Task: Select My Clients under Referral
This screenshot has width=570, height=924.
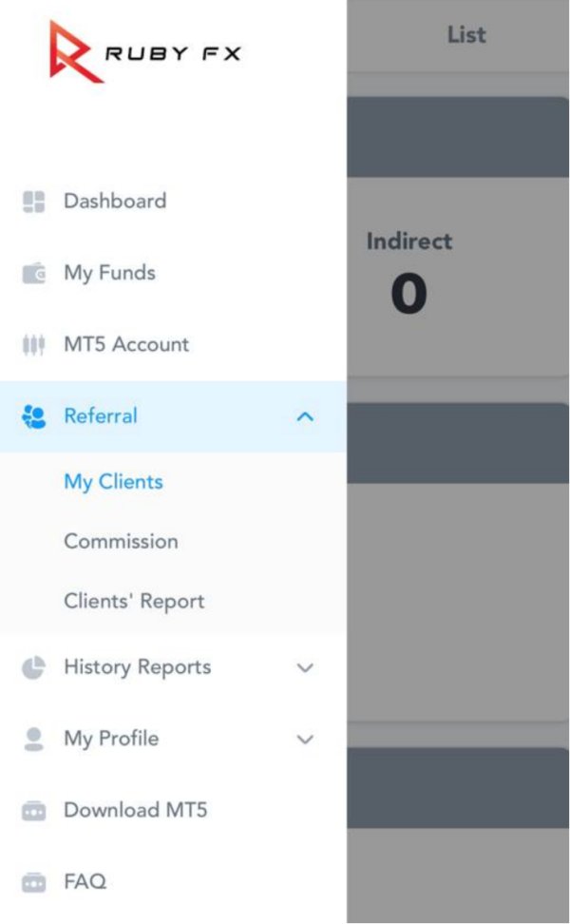Action: point(113,482)
